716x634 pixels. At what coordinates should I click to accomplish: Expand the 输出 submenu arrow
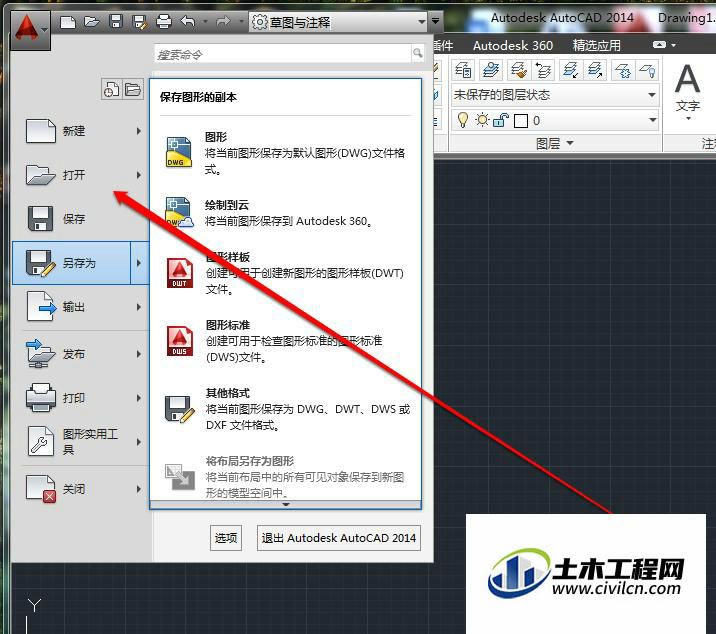click(139, 307)
